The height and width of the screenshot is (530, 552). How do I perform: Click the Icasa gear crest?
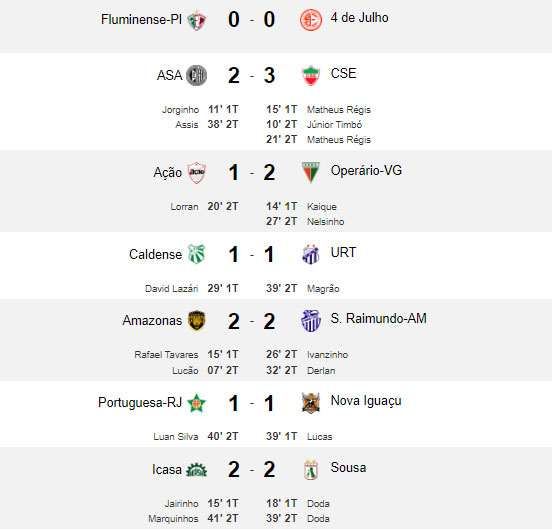point(196,470)
